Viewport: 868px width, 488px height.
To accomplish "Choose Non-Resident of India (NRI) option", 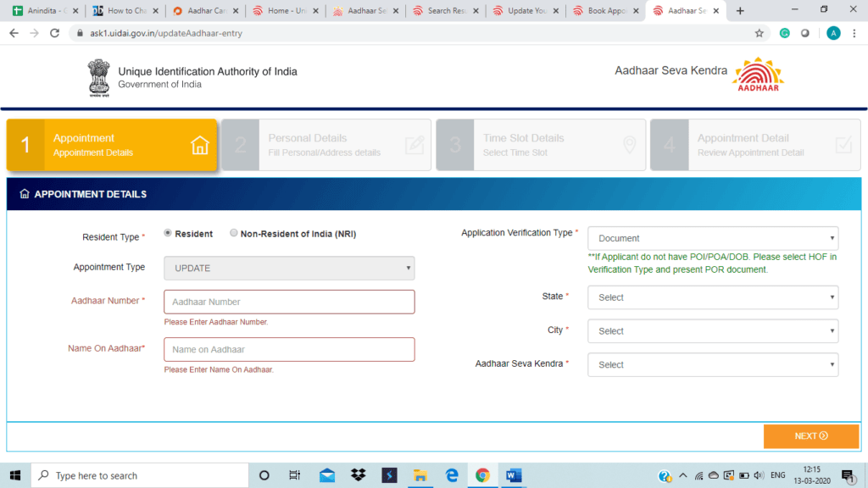I will [x=234, y=234].
